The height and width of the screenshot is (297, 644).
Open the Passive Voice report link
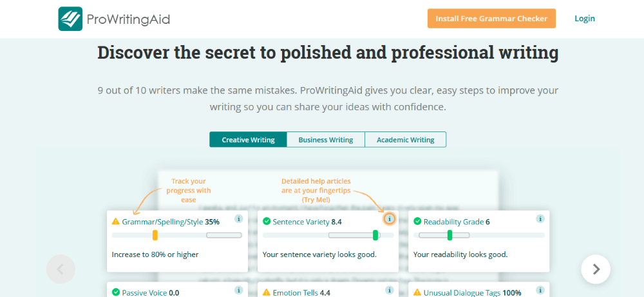pos(144,293)
